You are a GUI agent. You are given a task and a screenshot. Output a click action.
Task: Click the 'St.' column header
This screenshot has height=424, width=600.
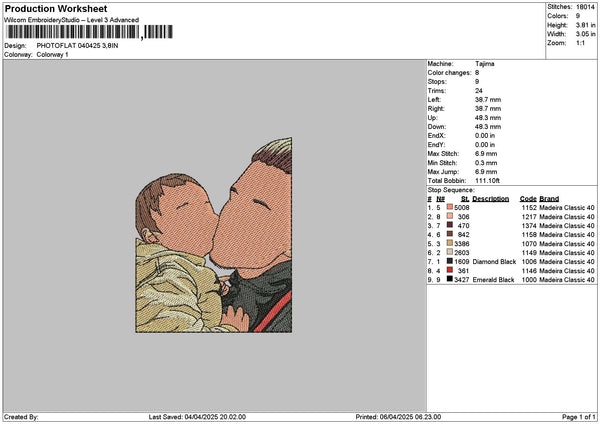(x=465, y=199)
